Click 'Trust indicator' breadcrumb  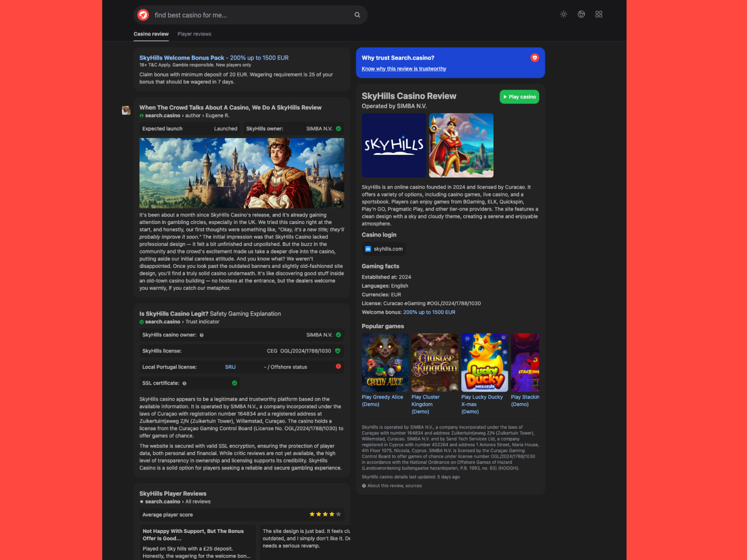202,322
